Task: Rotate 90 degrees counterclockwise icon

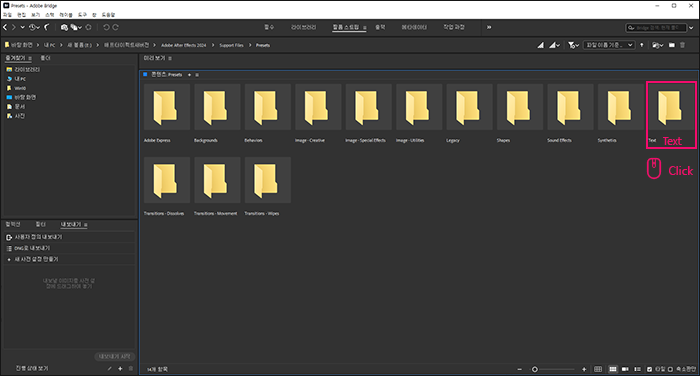Action: click(x=106, y=27)
